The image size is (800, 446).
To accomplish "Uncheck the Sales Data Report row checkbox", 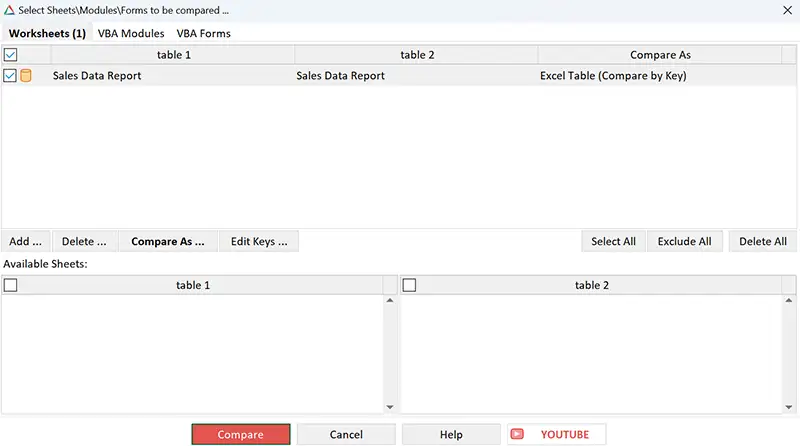I will 10,76.
